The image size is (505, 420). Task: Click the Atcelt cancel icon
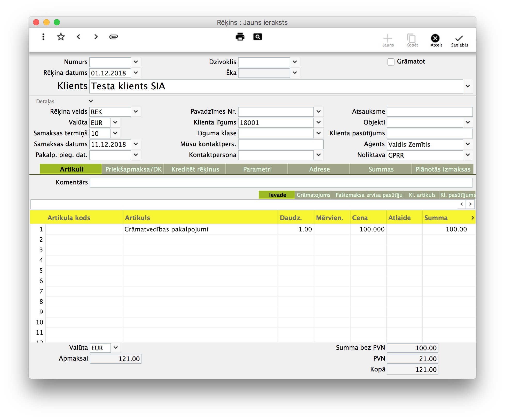tap(435, 38)
